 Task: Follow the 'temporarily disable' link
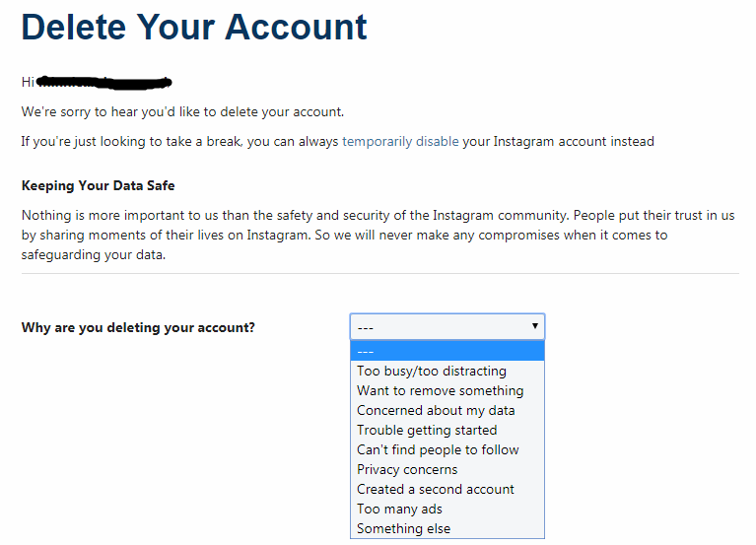coord(400,142)
